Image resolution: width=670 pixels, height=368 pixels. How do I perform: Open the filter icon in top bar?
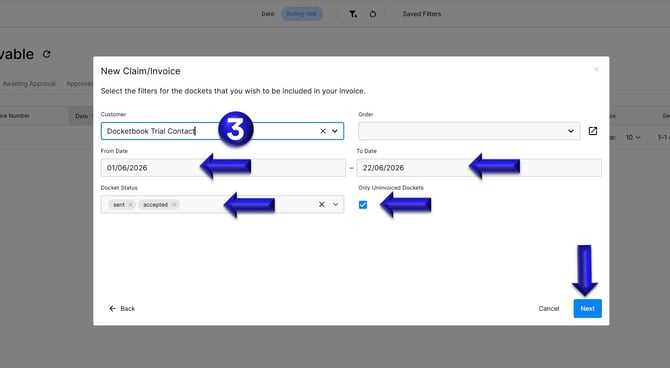[x=353, y=14]
